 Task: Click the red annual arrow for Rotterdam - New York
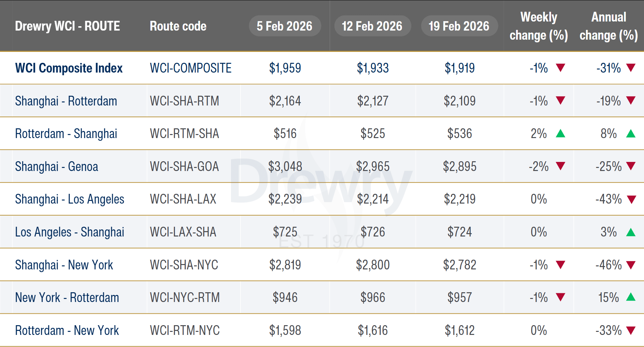pyautogui.click(x=631, y=331)
